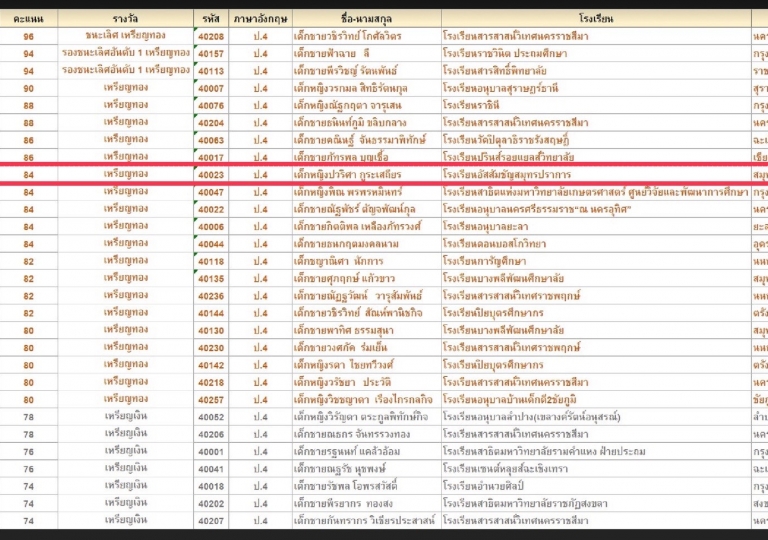Select code cell 40052

211,417
